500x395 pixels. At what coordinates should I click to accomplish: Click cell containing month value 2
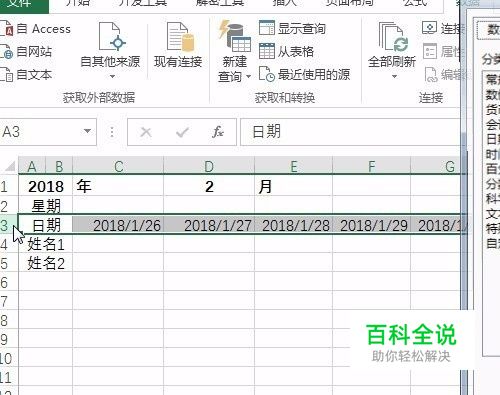click(x=209, y=186)
